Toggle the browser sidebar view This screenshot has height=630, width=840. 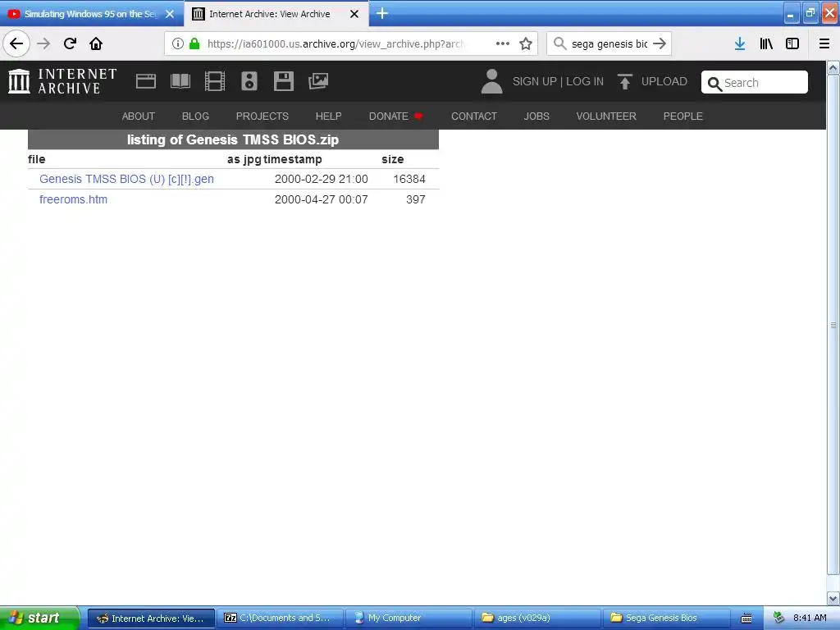tap(792, 43)
